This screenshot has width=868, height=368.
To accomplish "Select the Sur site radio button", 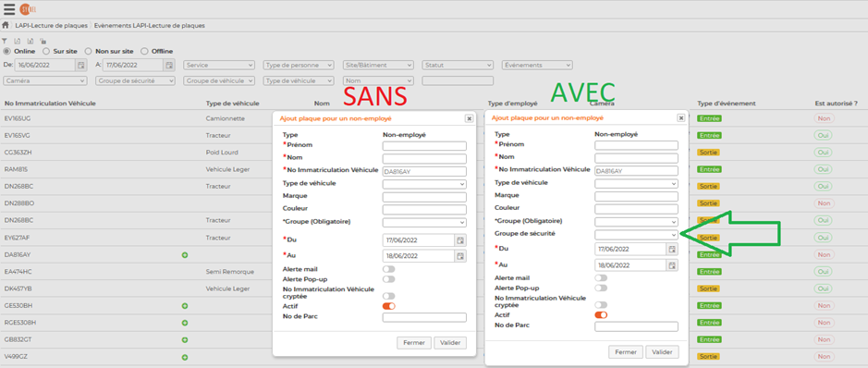I will (x=46, y=51).
